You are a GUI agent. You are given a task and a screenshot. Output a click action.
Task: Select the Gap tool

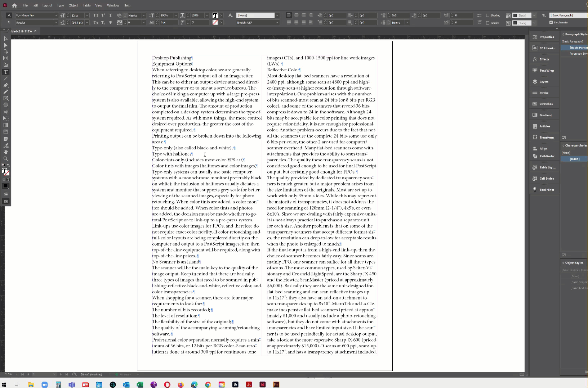coord(5,58)
